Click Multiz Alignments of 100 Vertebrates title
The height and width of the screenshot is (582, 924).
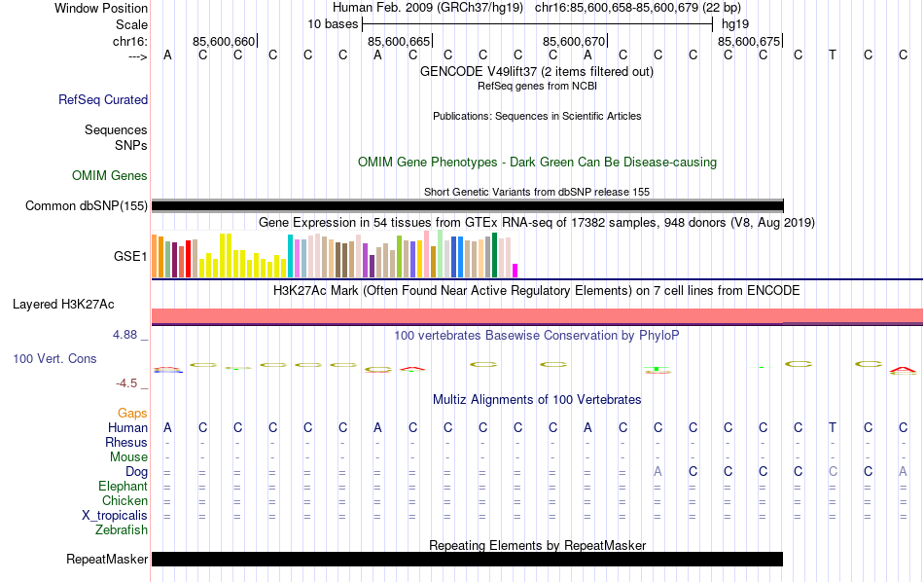[x=537, y=400]
